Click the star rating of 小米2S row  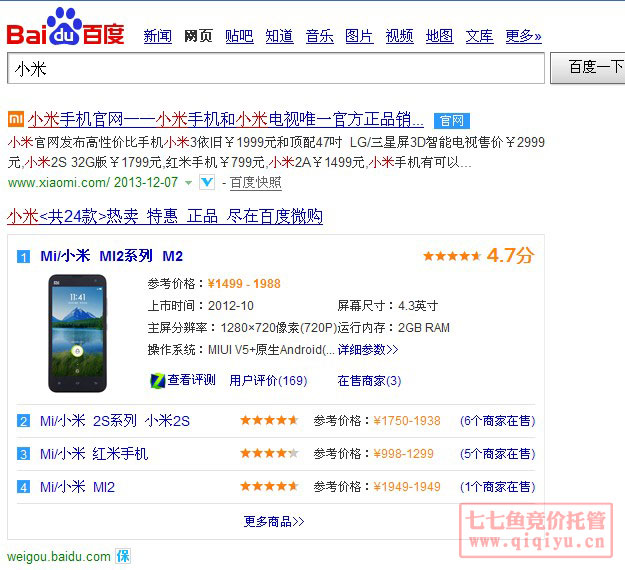tap(269, 420)
